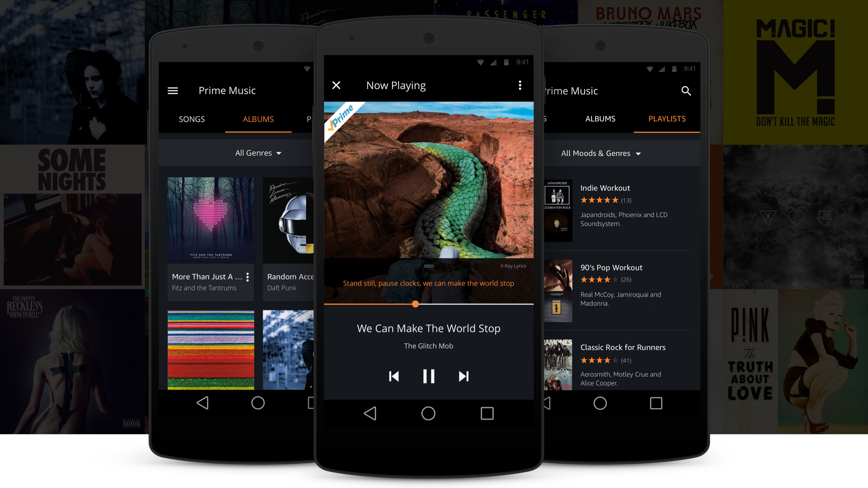Select the ALBUMS tab on left phone
The height and width of the screenshot is (488, 868).
(x=257, y=119)
